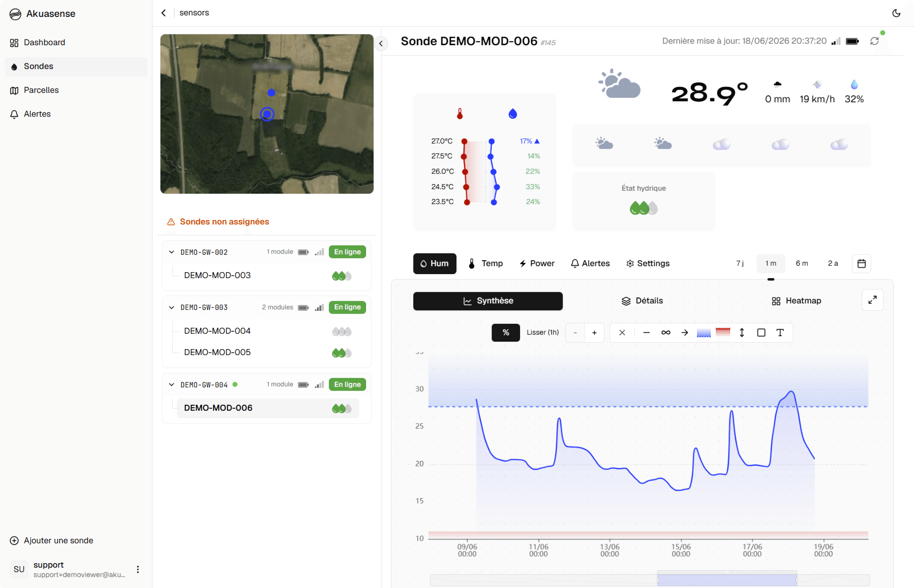Screen dimensions: 914x588
Task: Toggle dark mode moon icon
Action: tap(896, 13)
